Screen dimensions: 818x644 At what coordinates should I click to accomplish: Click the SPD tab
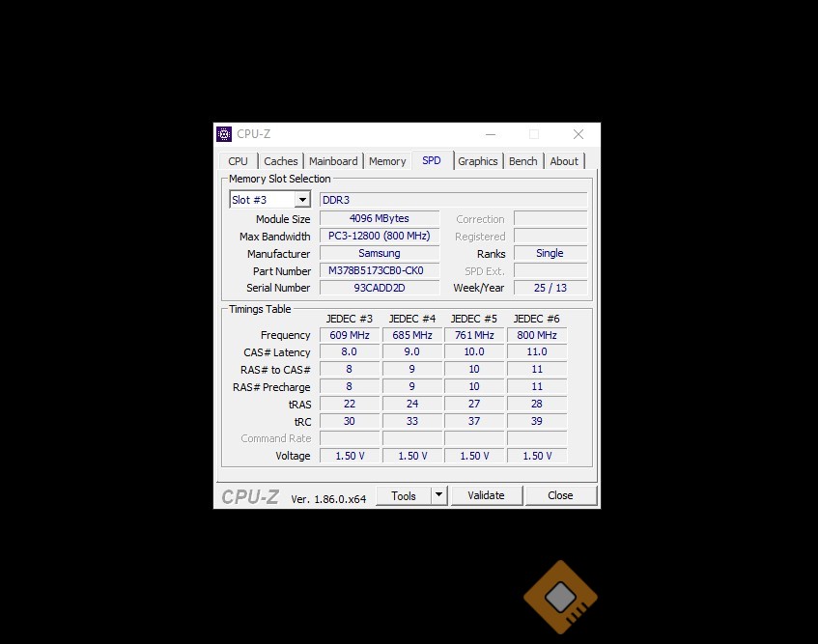432,160
